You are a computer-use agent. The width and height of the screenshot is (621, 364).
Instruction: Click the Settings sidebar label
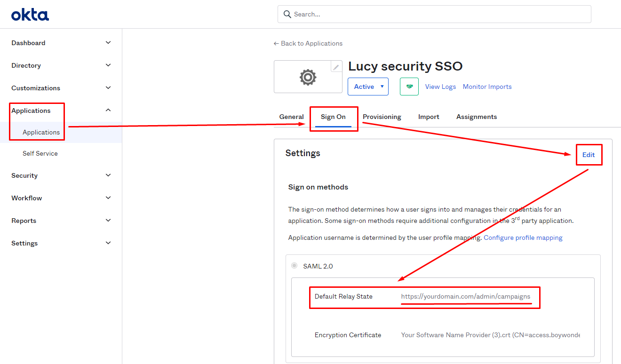pos(24,243)
